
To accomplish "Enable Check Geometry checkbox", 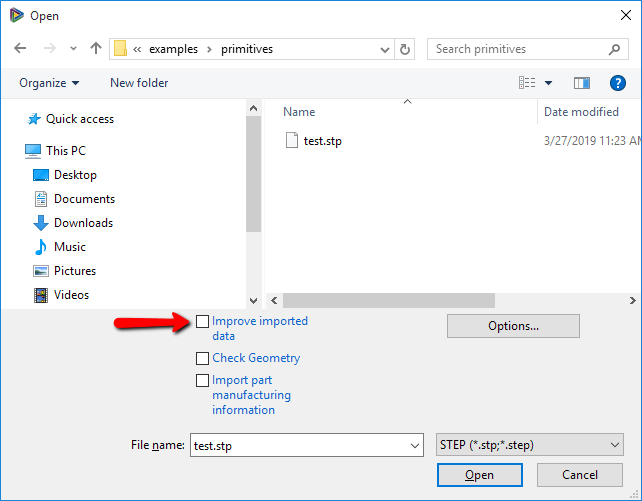I will tap(202, 359).
